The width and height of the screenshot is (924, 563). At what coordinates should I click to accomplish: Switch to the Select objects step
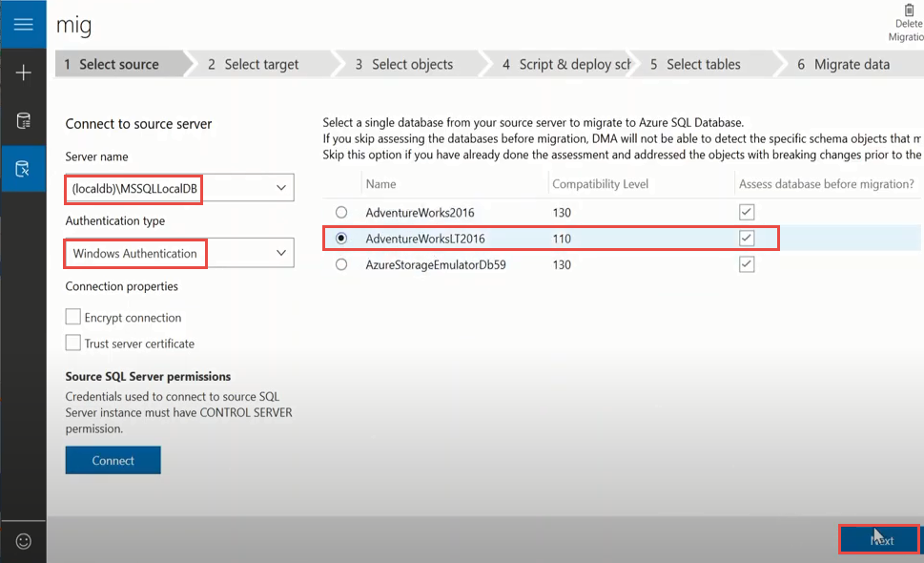(411, 65)
